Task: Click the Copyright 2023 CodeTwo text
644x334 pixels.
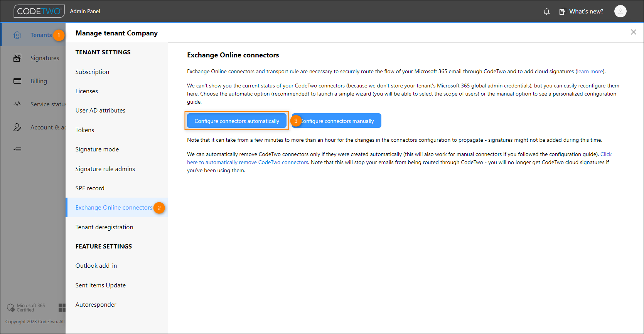Action: (x=35, y=322)
